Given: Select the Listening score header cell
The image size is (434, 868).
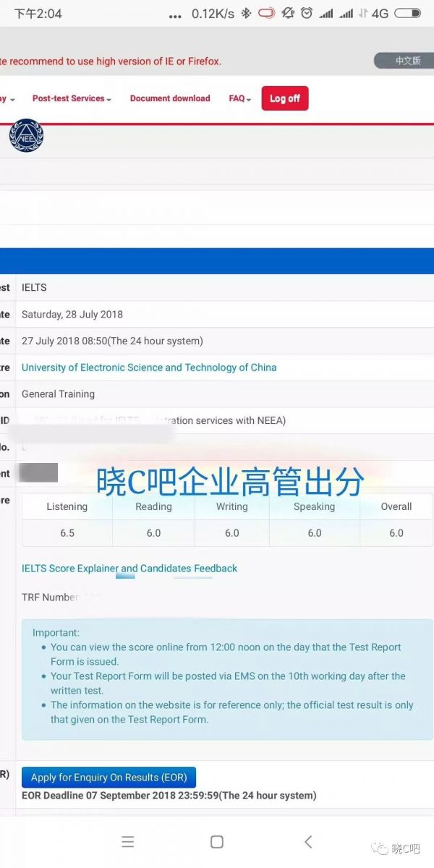Looking at the screenshot, I should 67,507.
